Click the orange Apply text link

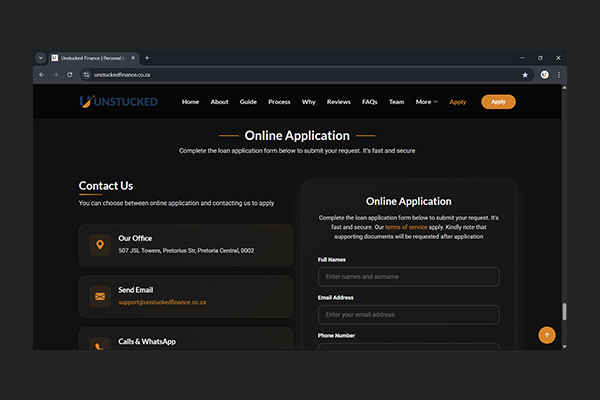458,102
